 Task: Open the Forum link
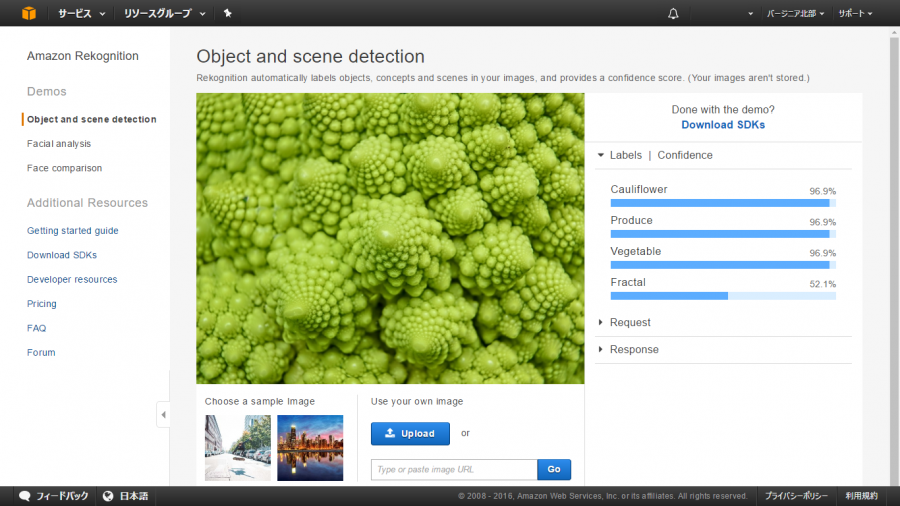pyautogui.click(x=41, y=352)
